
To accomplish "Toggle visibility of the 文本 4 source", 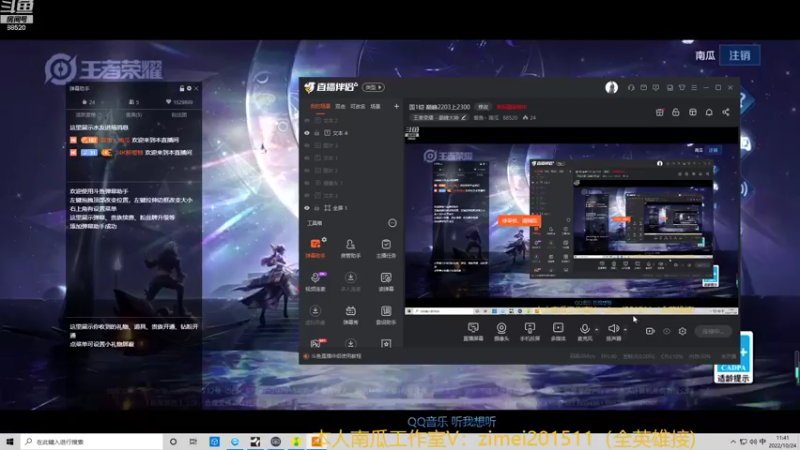I will tap(307, 133).
